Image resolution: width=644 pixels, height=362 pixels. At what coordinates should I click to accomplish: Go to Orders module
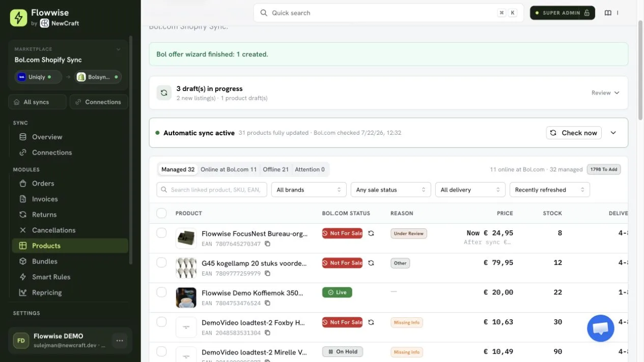pyautogui.click(x=70, y=184)
